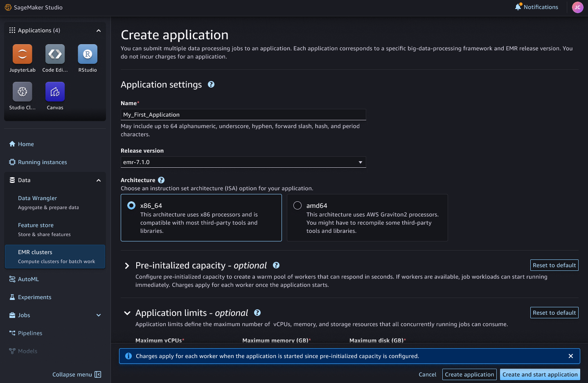This screenshot has height=383, width=588.
Task: Select the amd64 Graviton2 architecture
Action: 297,205
